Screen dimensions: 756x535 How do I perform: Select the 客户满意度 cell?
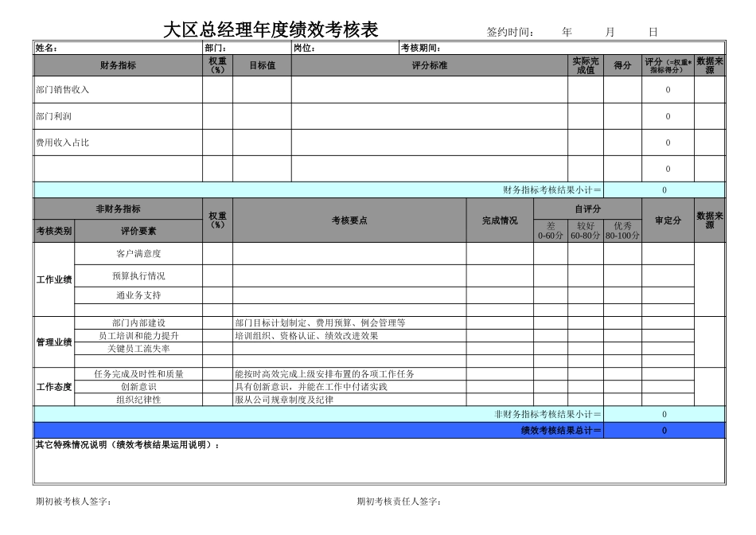138,254
